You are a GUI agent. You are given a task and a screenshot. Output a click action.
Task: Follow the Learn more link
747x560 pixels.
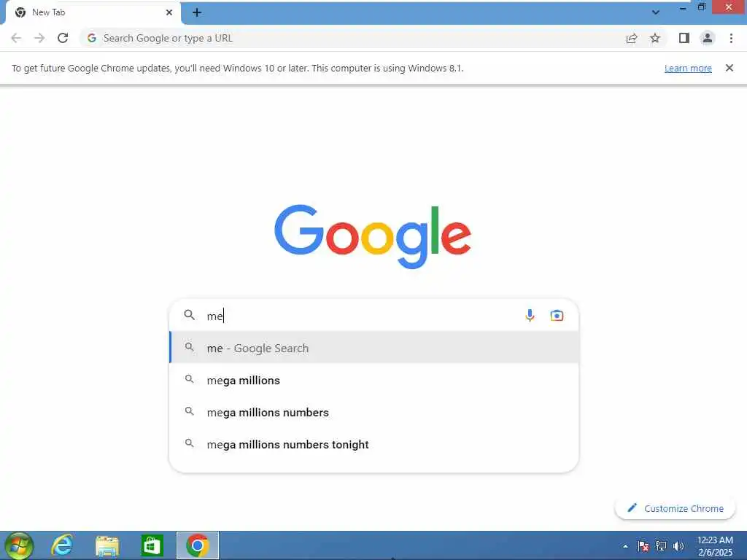click(688, 68)
